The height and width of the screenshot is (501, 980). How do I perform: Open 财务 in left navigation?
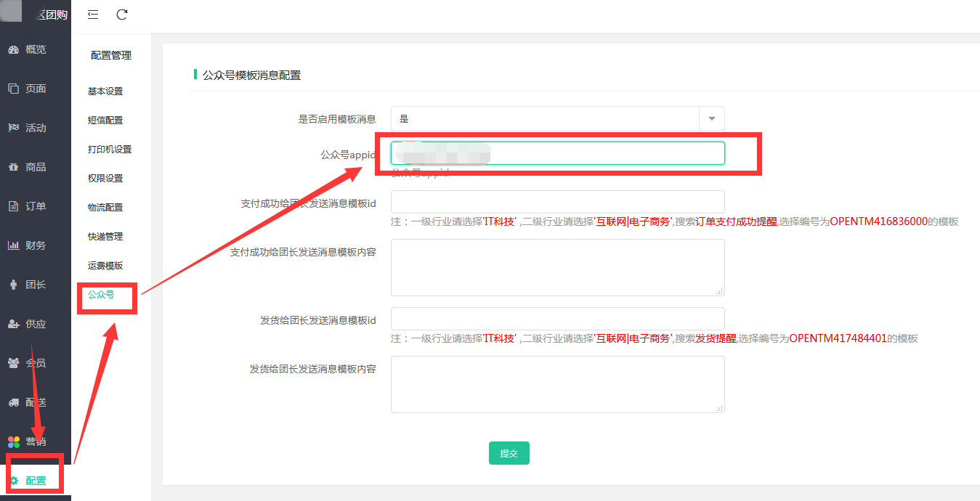(36, 245)
